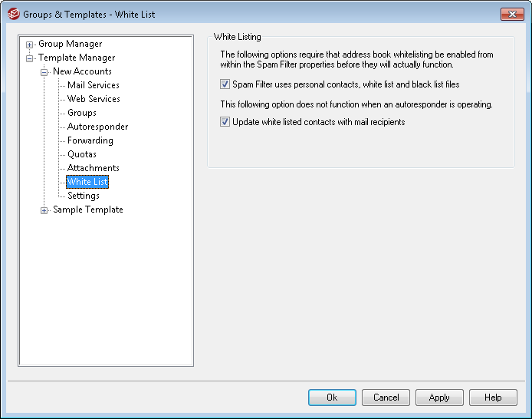Open Mail Services settings page

(94, 85)
